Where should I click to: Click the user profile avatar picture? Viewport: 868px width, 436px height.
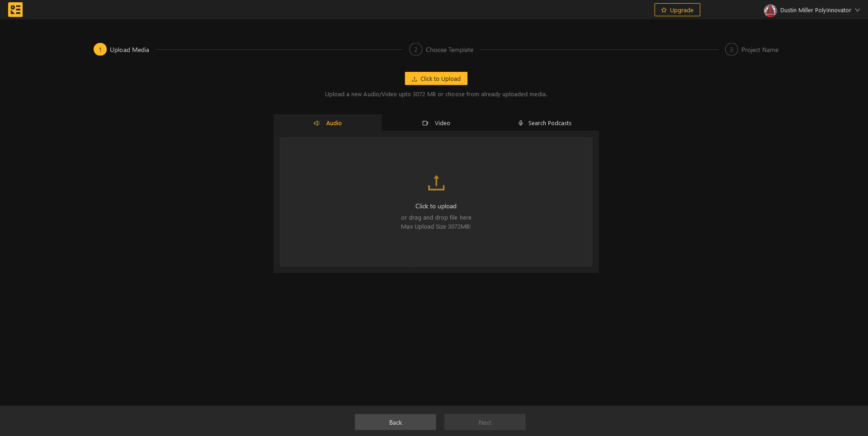(x=770, y=10)
